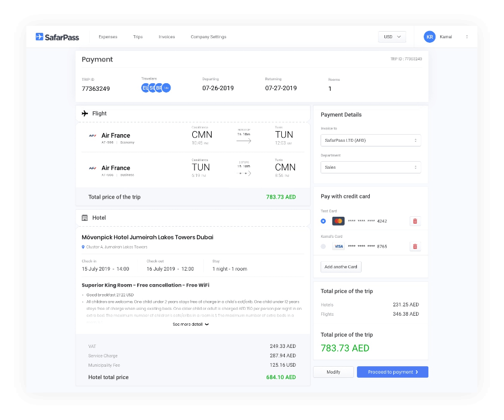Click the flight total 783.73 AED in the Flight card
504x420 pixels.
[281, 197]
